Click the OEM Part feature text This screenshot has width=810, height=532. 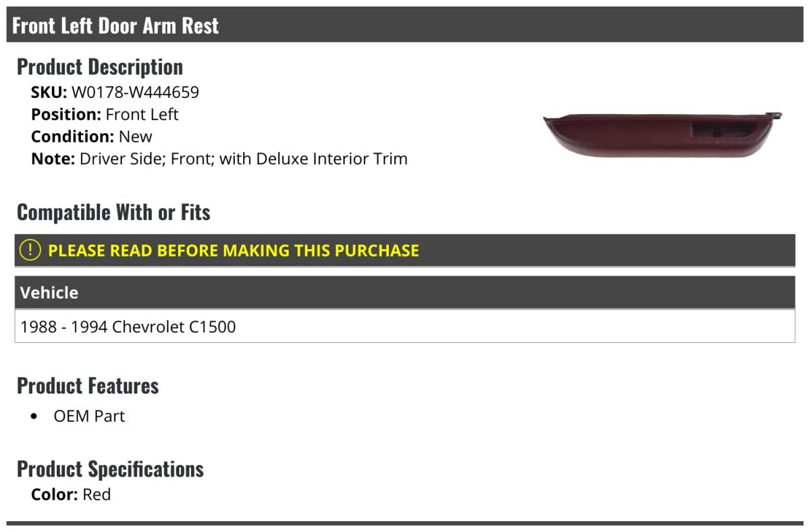coord(89,417)
